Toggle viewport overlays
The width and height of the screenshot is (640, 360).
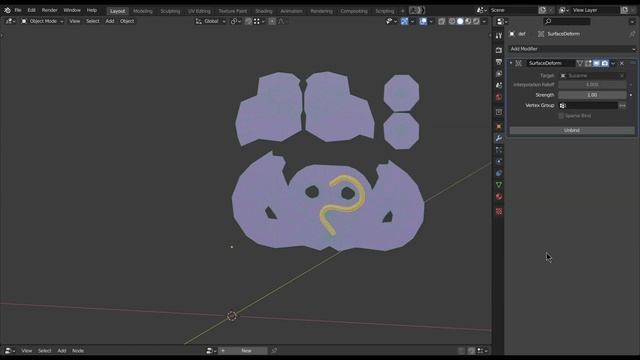(423, 21)
